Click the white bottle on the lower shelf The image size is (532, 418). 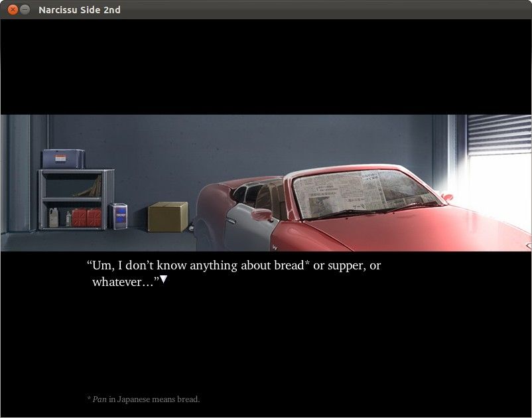pyautogui.click(x=53, y=217)
